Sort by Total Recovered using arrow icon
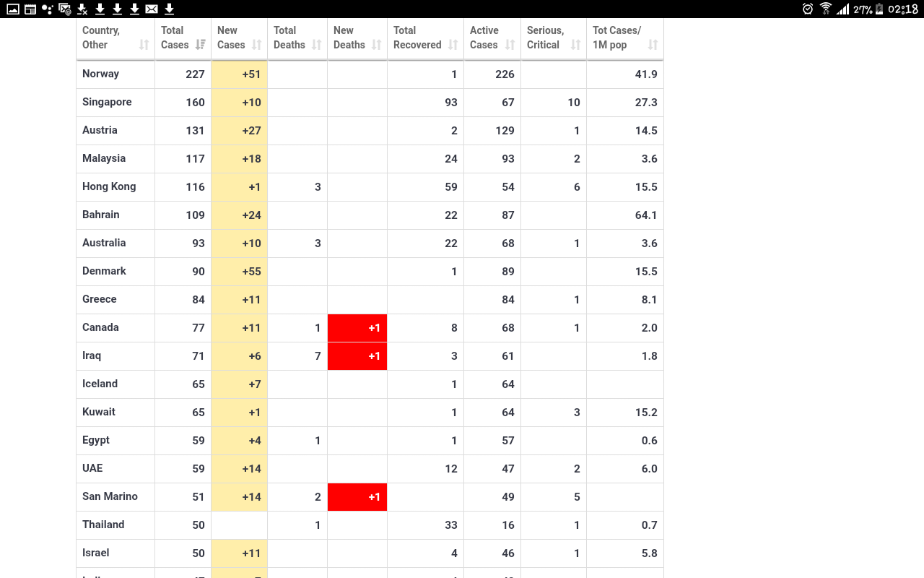This screenshot has width=924, height=578. pos(453,45)
